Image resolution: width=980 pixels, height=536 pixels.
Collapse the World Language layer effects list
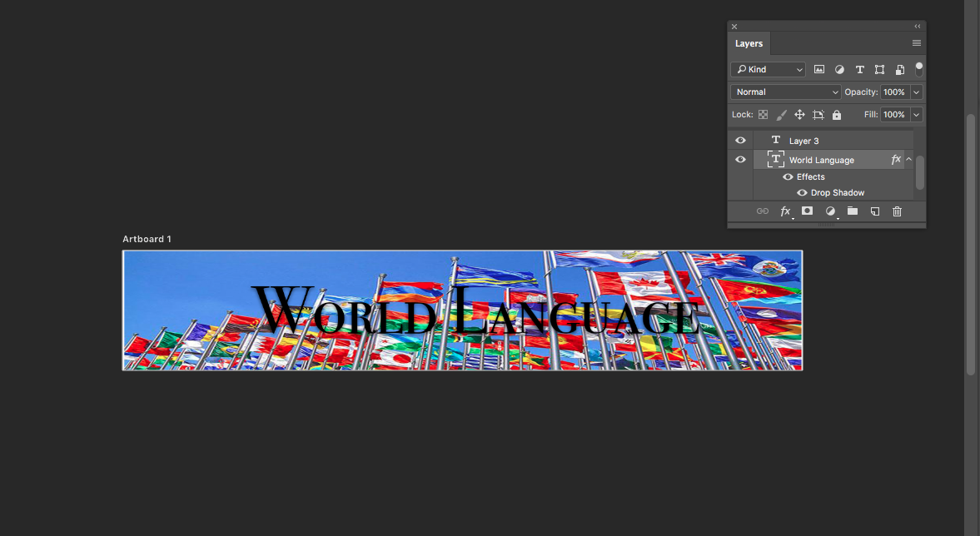pyautogui.click(x=909, y=160)
